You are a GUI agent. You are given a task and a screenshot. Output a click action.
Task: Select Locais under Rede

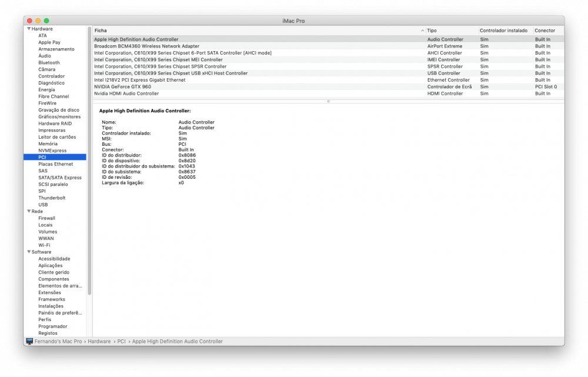click(45, 225)
